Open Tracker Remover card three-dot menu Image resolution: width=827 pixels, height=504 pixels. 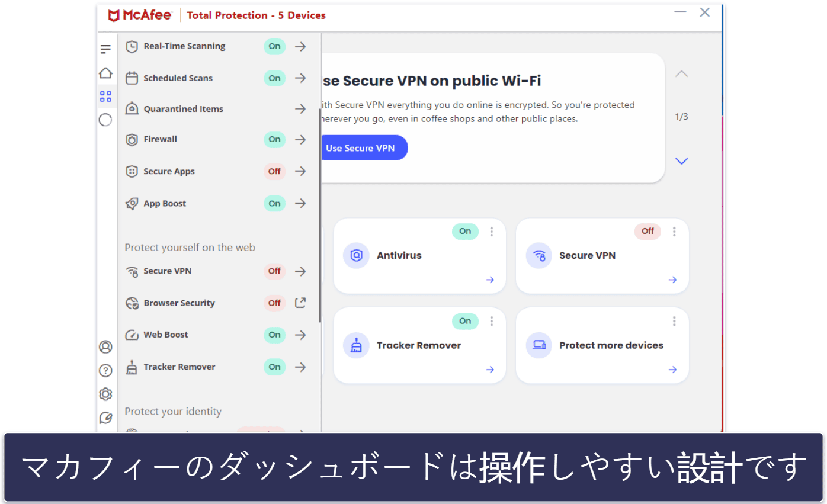pyautogui.click(x=491, y=321)
